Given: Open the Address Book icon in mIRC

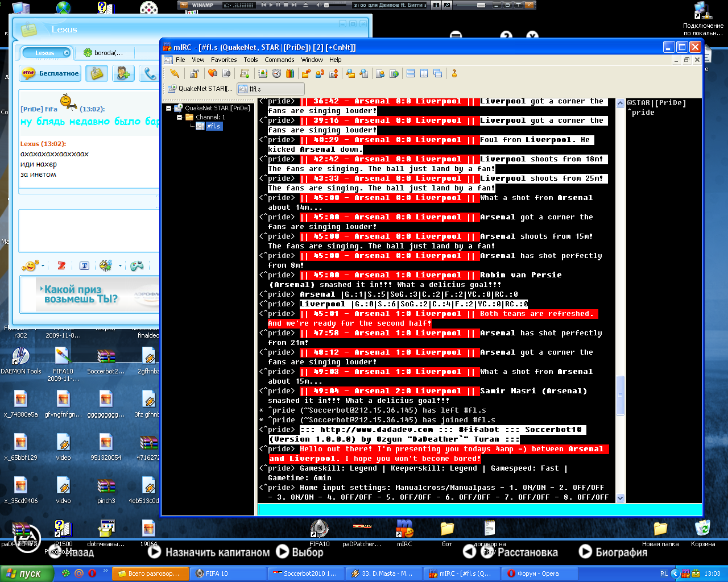Looking at the screenshot, I should coord(263,73).
